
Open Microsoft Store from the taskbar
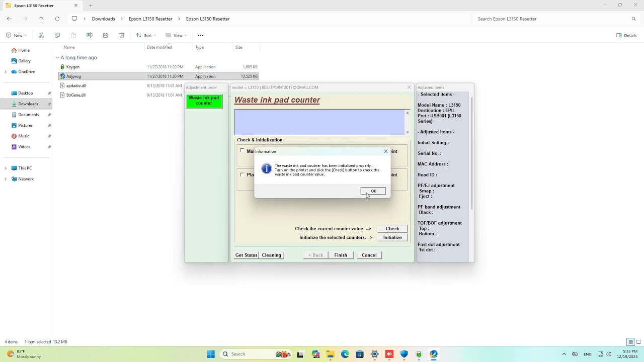pyautogui.click(x=360, y=354)
